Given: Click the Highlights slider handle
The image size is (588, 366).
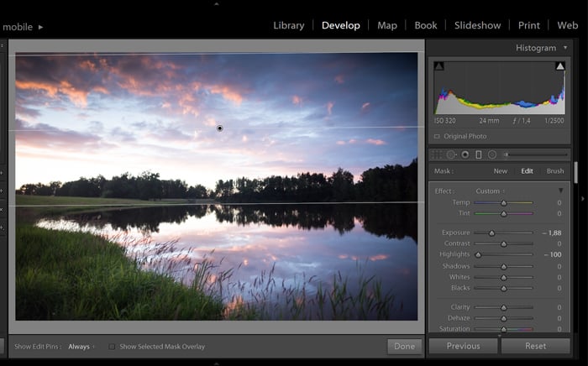Looking at the screenshot, I should [x=478, y=255].
